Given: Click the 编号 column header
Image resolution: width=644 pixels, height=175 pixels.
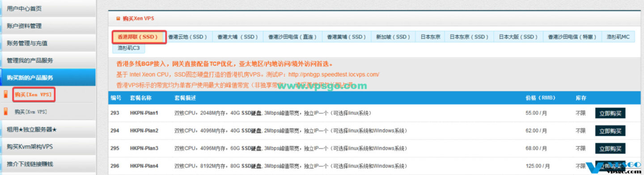Looking at the screenshot, I should 116,98.
